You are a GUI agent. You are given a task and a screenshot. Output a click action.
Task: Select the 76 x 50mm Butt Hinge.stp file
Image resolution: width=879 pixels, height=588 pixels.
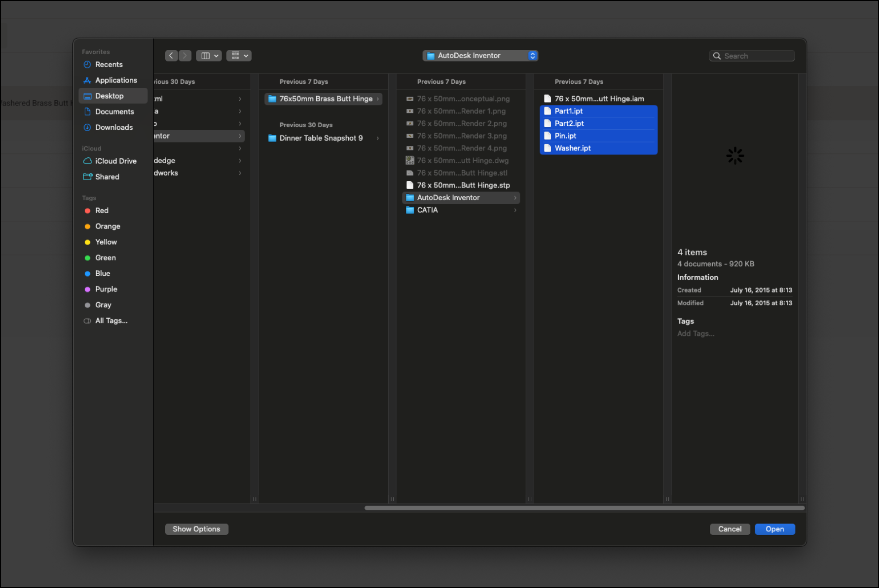463,185
